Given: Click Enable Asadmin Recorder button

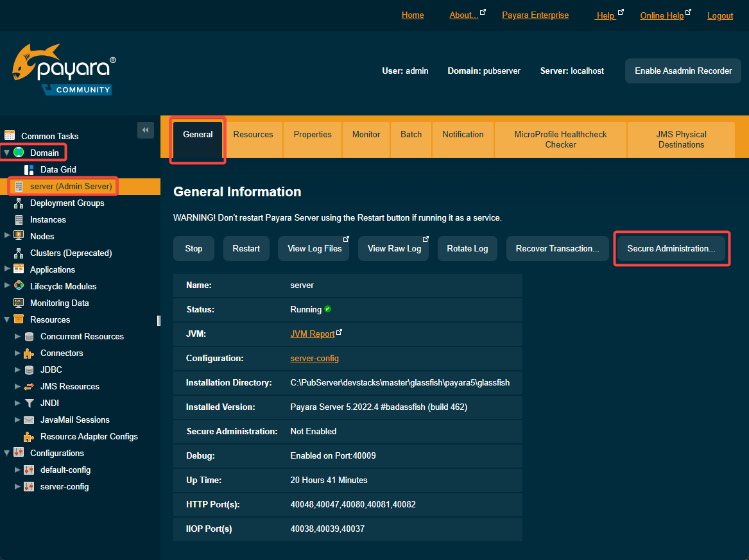Looking at the screenshot, I should [x=683, y=71].
